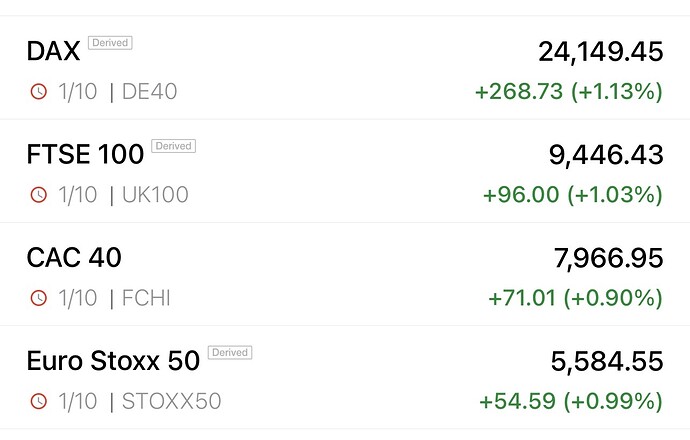Open the CAC 40 index name
The height and width of the screenshot is (440, 690).
click(x=74, y=257)
